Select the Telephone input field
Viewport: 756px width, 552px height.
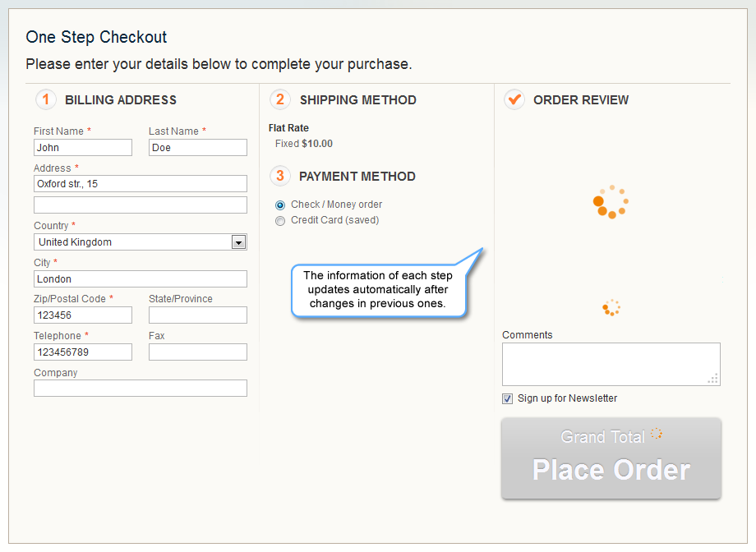pos(83,352)
